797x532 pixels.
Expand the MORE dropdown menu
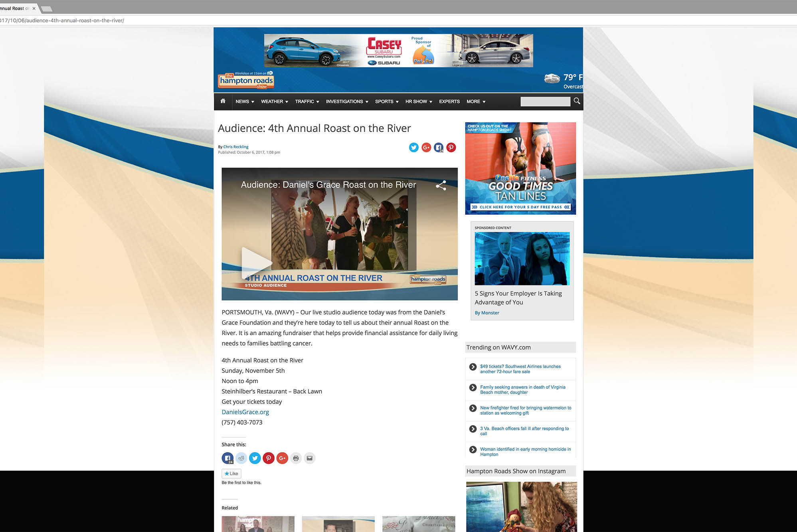click(476, 102)
